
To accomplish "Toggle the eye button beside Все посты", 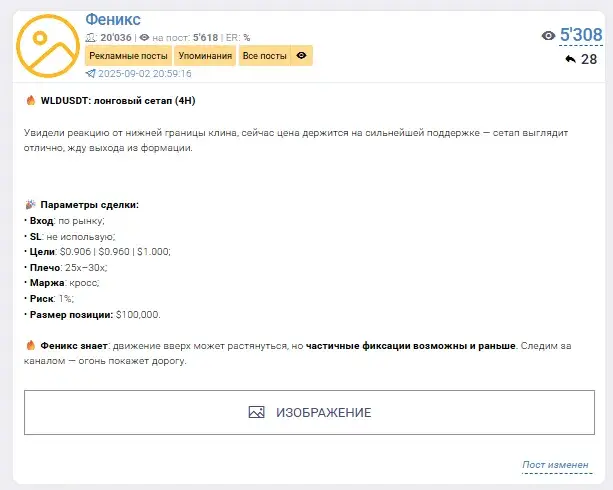I will point(301,56).
